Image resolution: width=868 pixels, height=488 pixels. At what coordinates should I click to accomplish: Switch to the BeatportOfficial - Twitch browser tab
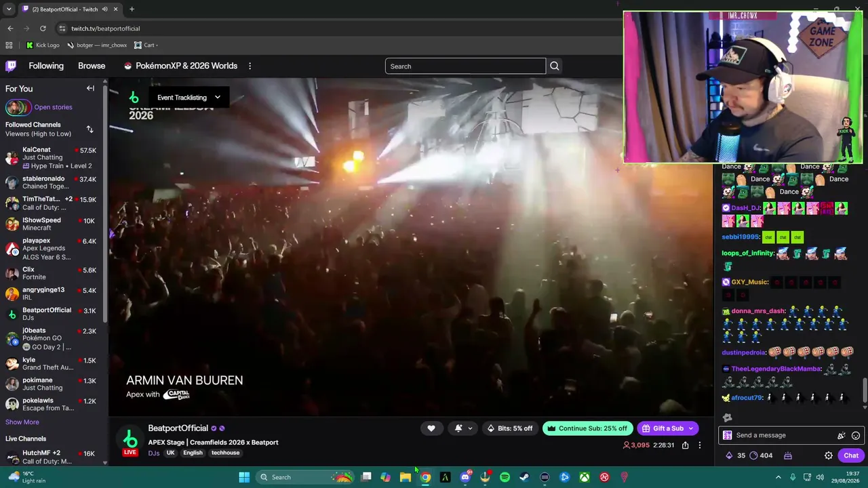tap(71, 9)
